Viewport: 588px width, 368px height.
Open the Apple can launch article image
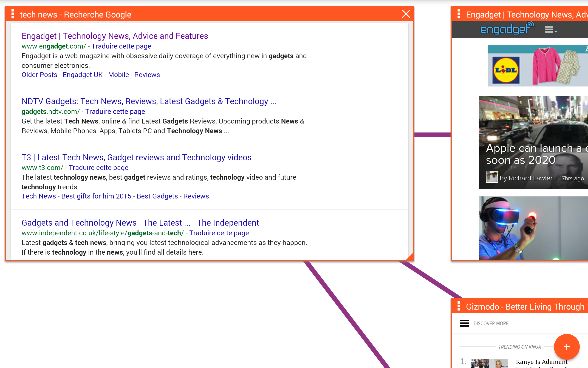coord(533,142)
